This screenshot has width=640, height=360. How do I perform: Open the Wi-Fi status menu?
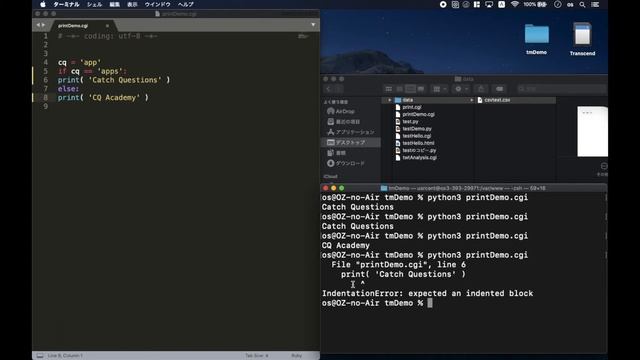click(x=515, y=4)
